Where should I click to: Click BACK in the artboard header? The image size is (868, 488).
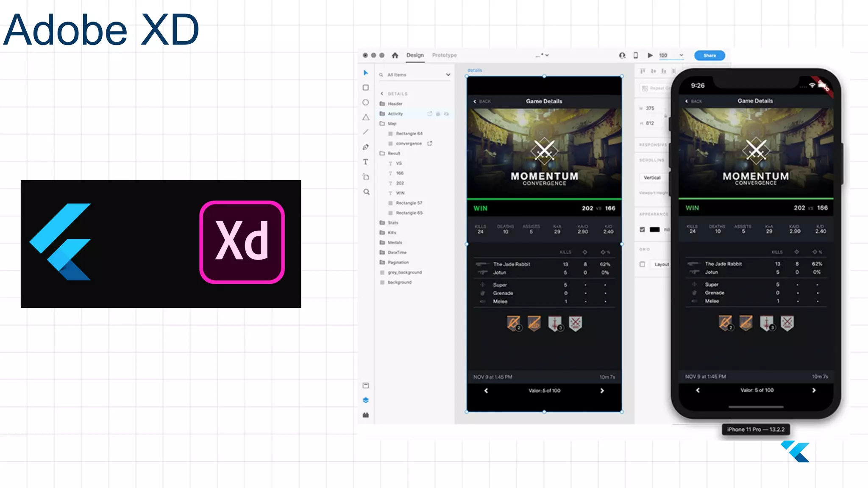coord(482,101)
